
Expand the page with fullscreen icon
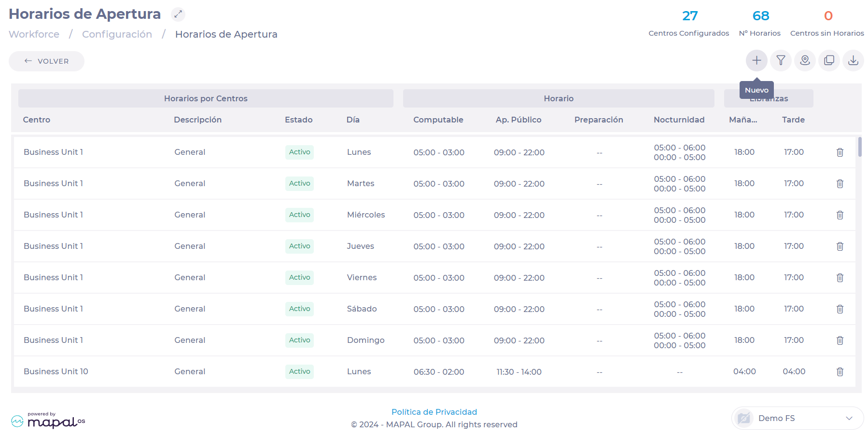click(178, 14)
